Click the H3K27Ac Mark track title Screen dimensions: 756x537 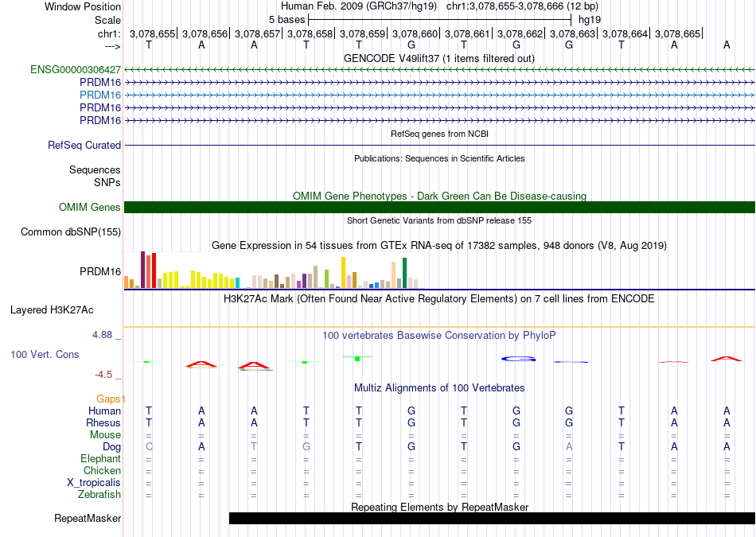tap(439, 299)
